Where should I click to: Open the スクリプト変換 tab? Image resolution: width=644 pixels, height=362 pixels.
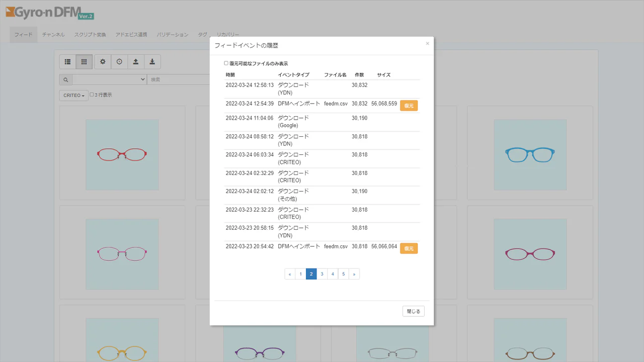tap(90, 35)
